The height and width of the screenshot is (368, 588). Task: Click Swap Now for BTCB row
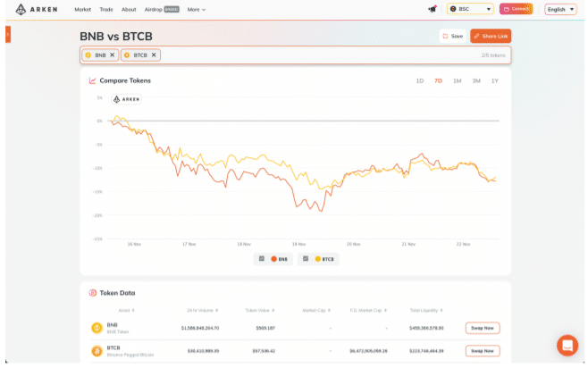(483, 351)
